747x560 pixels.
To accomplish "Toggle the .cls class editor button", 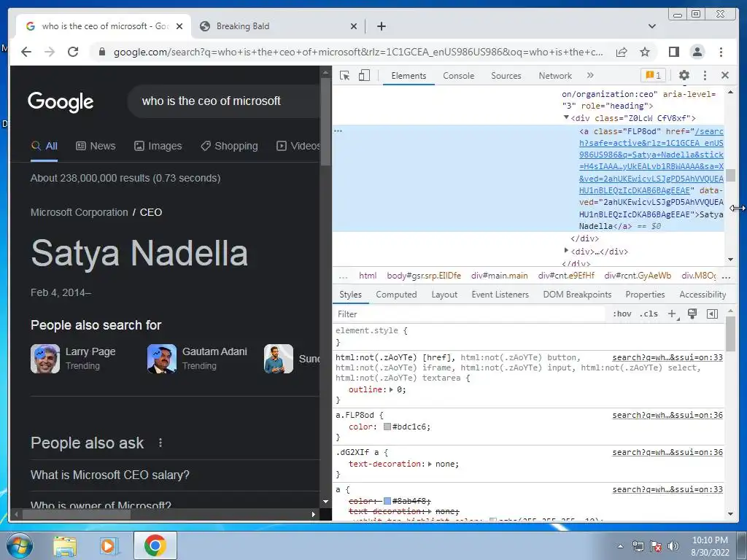I will (x=649, y=314).
